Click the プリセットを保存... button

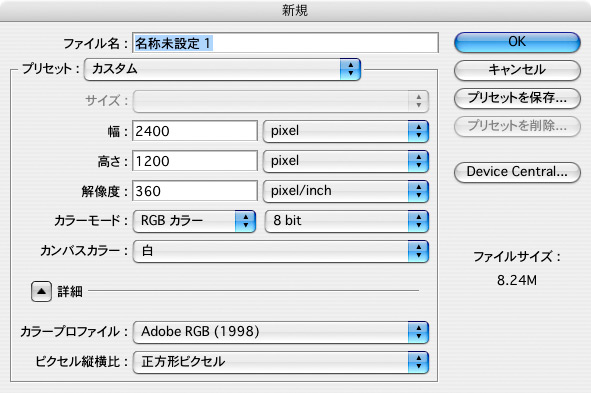(517, 98)
